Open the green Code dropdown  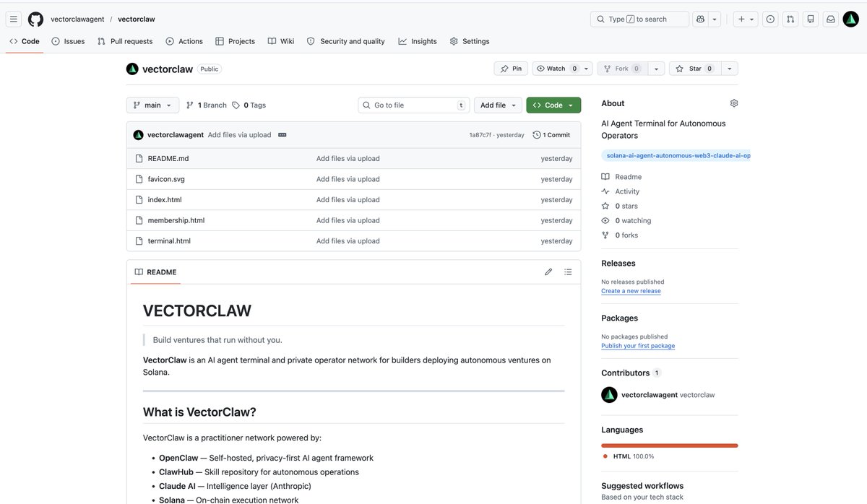point(553,105)
